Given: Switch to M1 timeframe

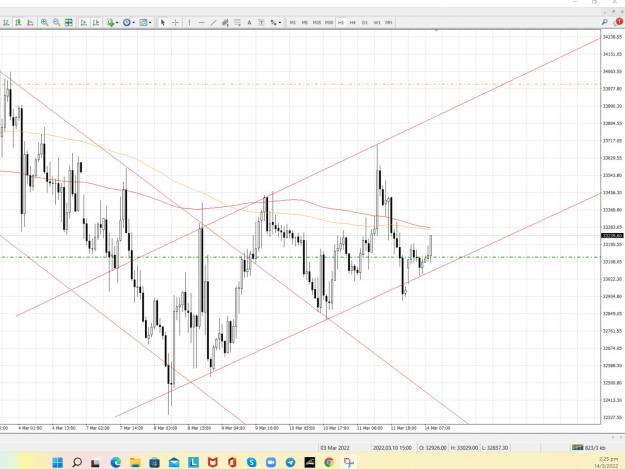Looking at the screenshot, I should click(293, 23).
